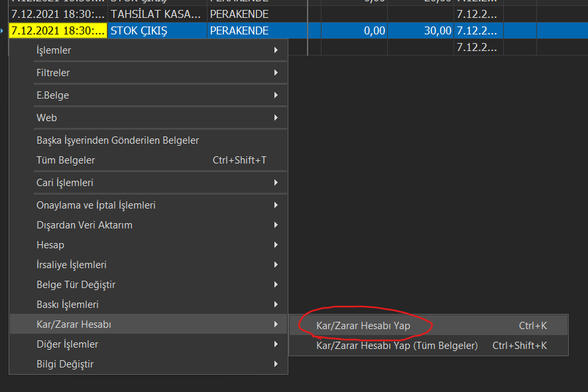
Task: Expand the Web submenu
Action: 46,118
